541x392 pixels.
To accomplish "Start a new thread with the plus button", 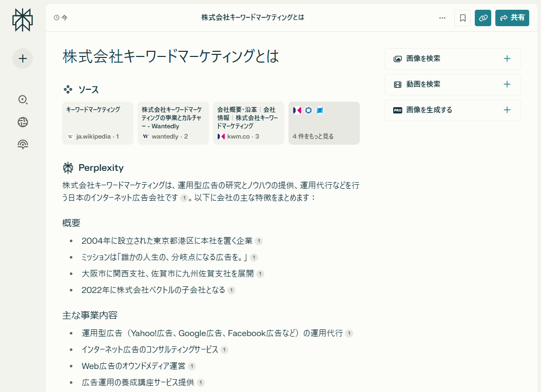I will pyautogui.click(x=23, y=58).
